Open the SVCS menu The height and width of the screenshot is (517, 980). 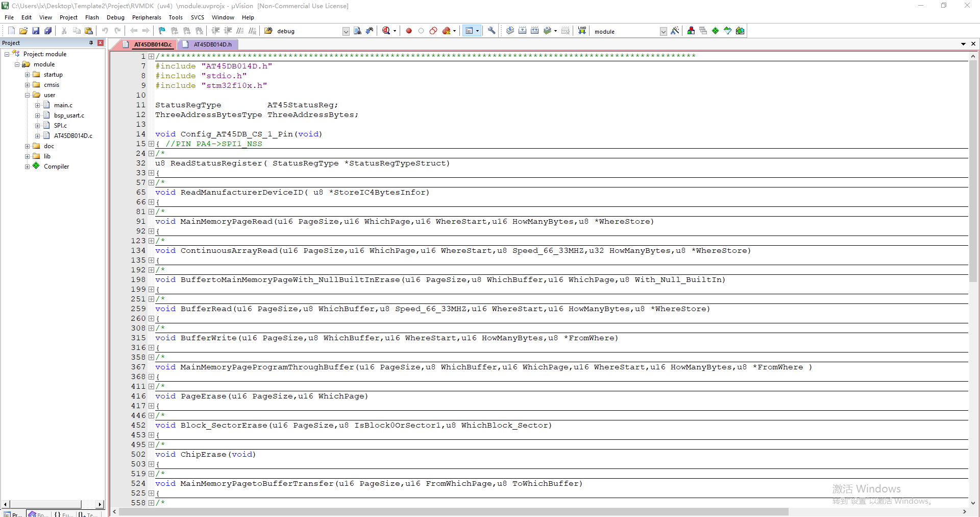click(198, 17)
